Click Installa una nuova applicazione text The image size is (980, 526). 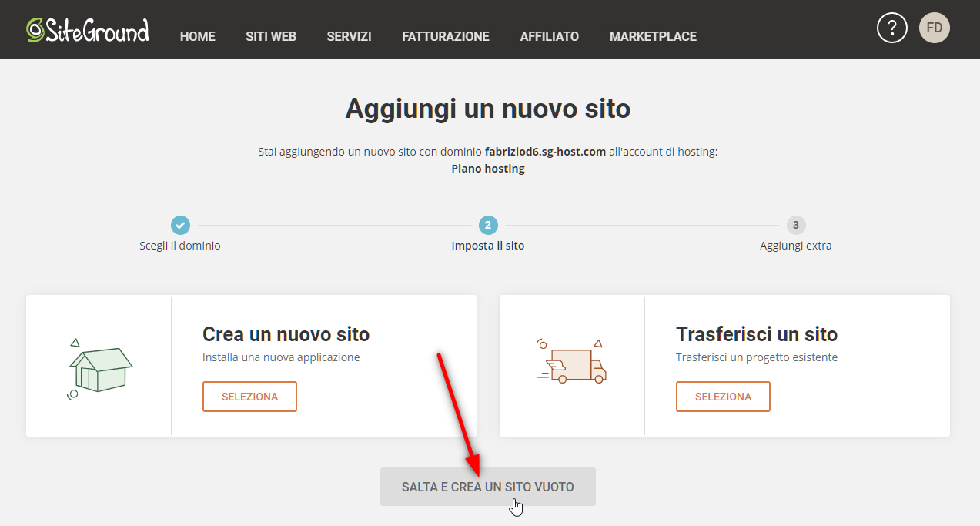pos(281,357)
